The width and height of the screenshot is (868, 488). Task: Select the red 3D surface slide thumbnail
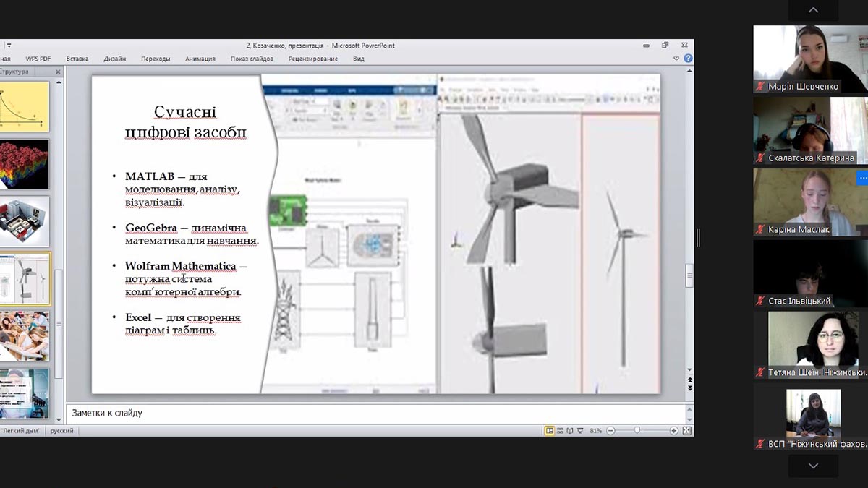25,164
